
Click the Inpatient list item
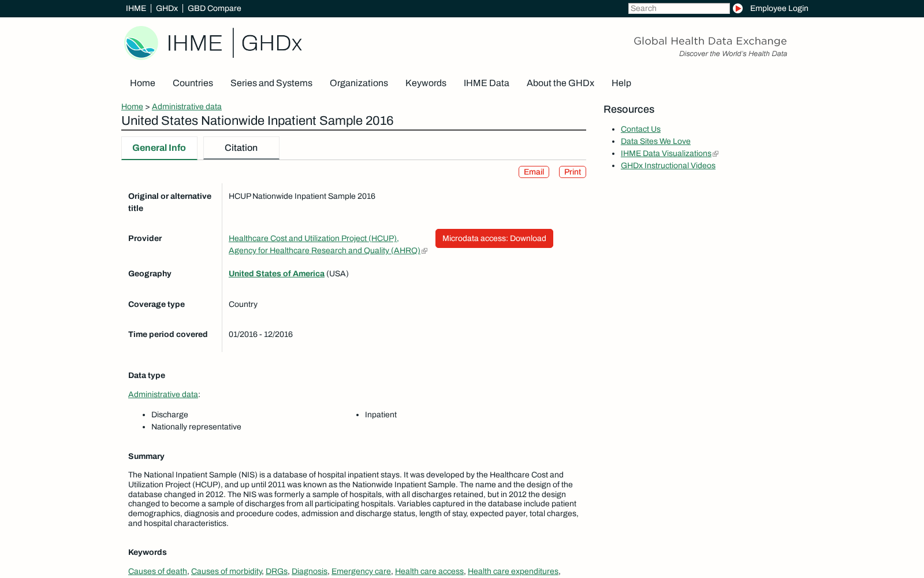pyautogui.click(x=381, y=414)
